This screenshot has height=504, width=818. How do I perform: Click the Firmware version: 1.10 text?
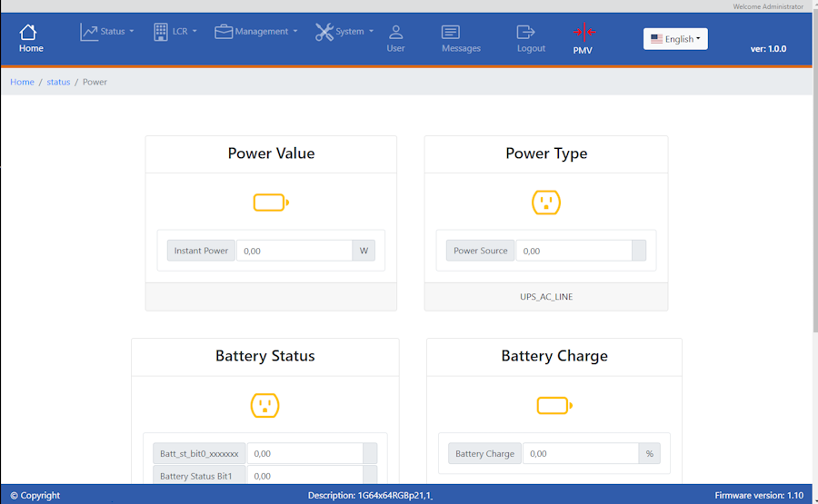click(x=759, y=495)
